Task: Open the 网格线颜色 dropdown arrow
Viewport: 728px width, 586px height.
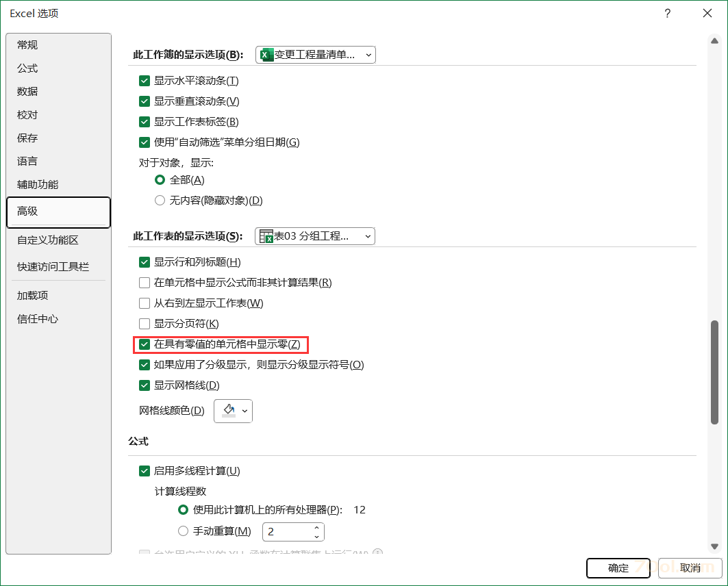Action: coord(244,411)
